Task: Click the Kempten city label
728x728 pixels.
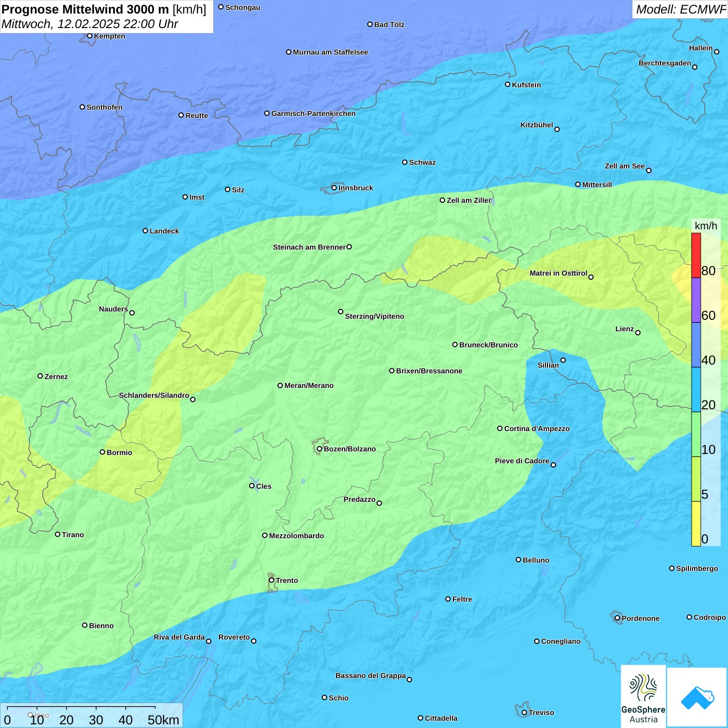Action: point(110,36)
